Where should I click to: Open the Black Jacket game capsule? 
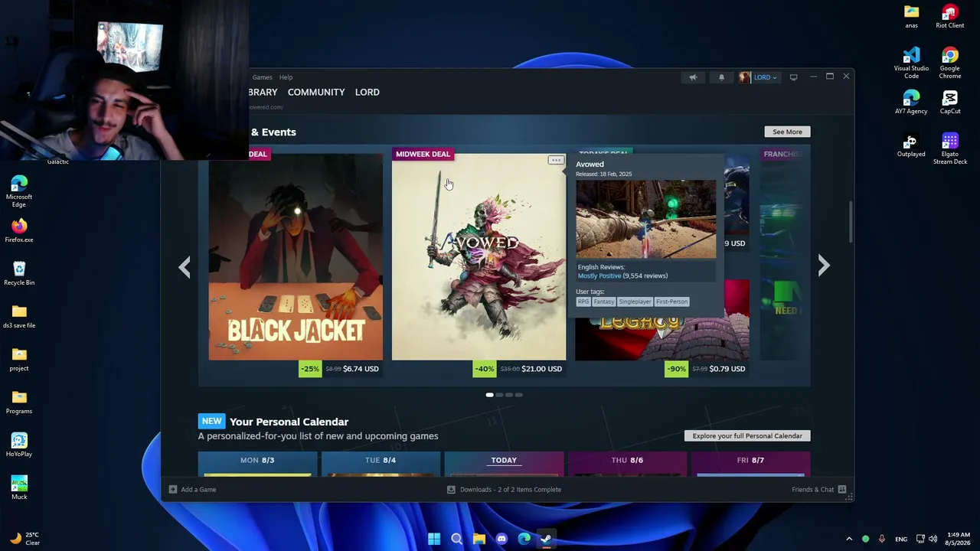296,257
